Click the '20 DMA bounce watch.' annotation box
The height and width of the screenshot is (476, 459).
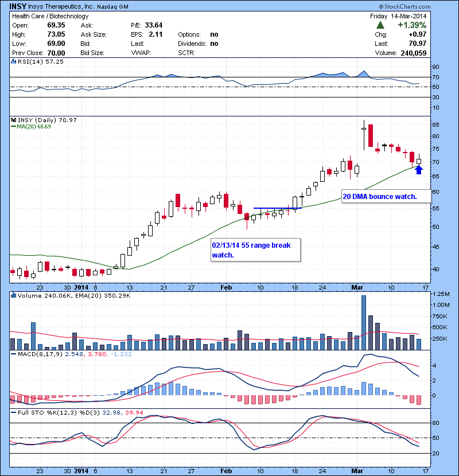(386, 196)
